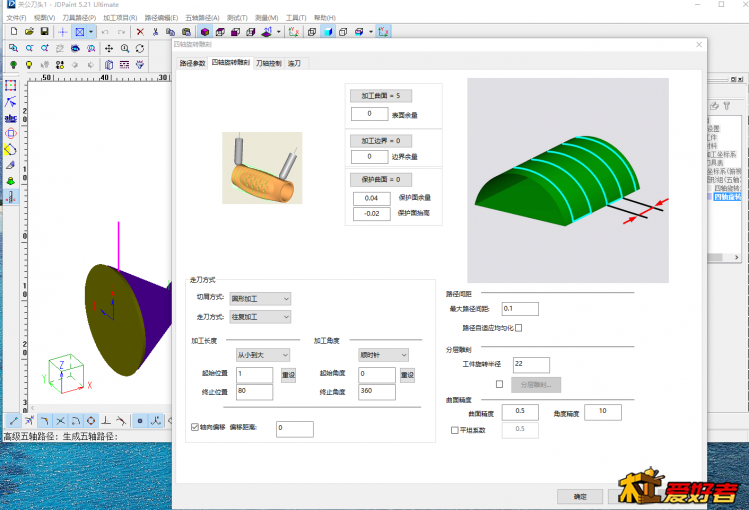
Task: Select the magenta shaded cube view icon
Action: click(x=205, y=32)
